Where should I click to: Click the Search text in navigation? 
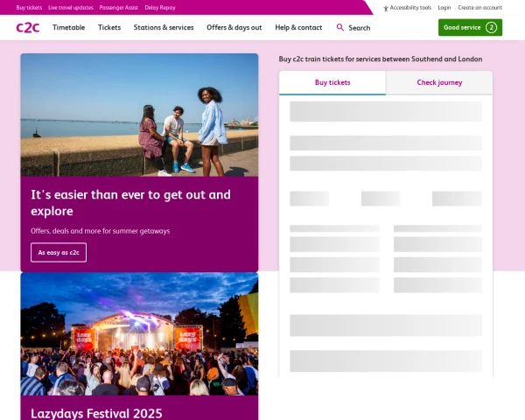[360, 28]
